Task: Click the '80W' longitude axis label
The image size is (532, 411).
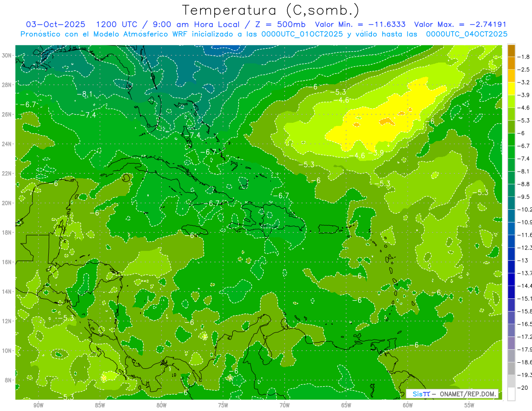Action: (161, 405)
